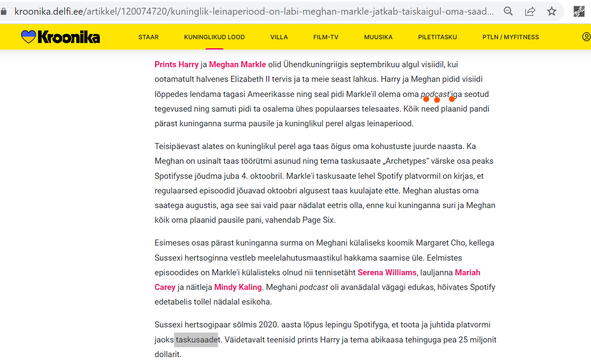This screenshot has height=364, width=591.
Task: Open the browser zoom magnifier icon
Action: click(508, 11)
